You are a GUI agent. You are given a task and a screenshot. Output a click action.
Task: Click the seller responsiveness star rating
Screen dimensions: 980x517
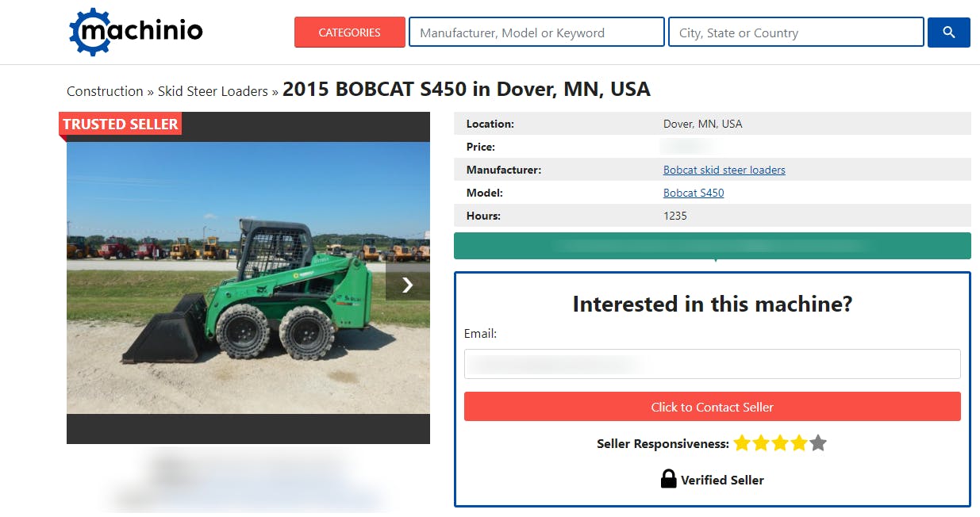pyautogui.click(x=780, y=443)
